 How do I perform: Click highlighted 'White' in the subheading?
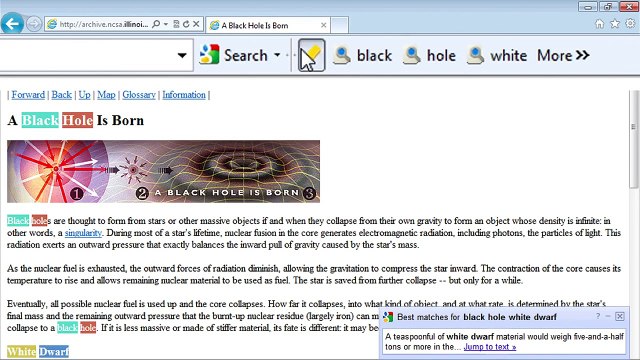tap(22, 351)
